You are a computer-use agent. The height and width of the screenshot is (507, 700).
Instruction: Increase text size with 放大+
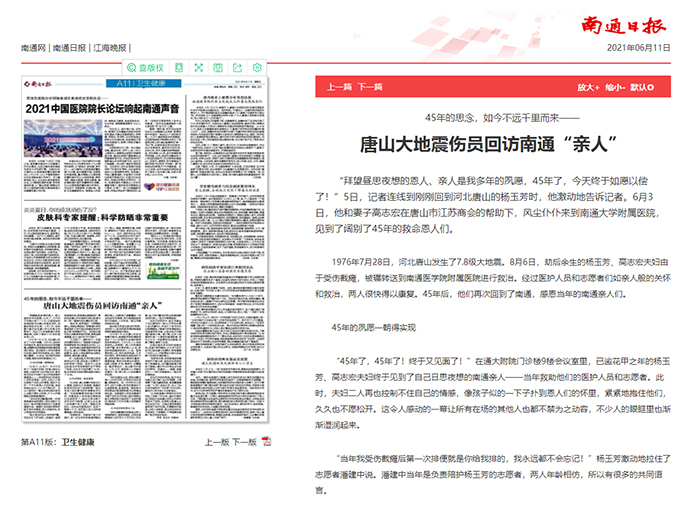click(x=589, y=87)
